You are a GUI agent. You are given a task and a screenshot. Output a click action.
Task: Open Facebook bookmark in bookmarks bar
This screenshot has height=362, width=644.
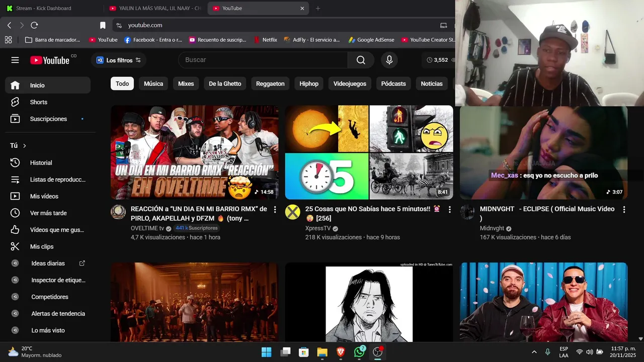[153, 40]
